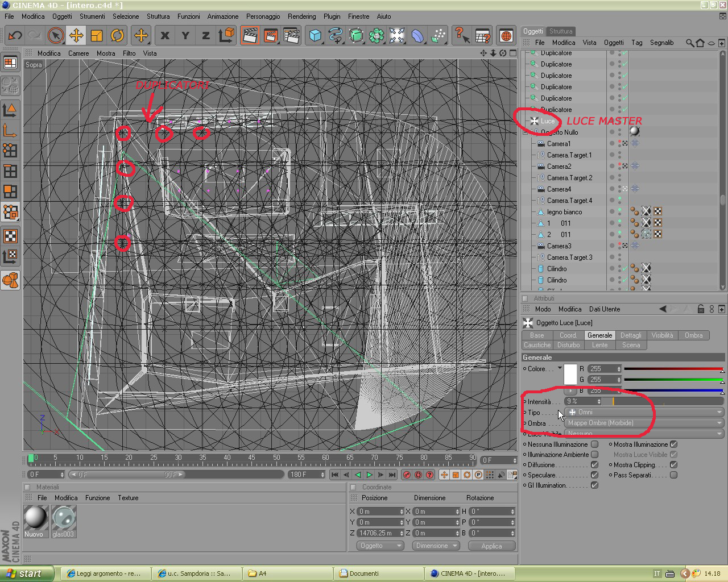Open render settings clapboard icon
This screenshot has height=582, width=728.
(291, 36)
